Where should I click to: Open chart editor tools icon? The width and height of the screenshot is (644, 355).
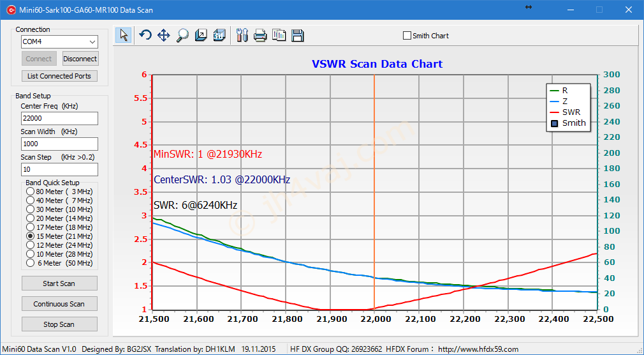pyautogui.click(x=242, y=35)
